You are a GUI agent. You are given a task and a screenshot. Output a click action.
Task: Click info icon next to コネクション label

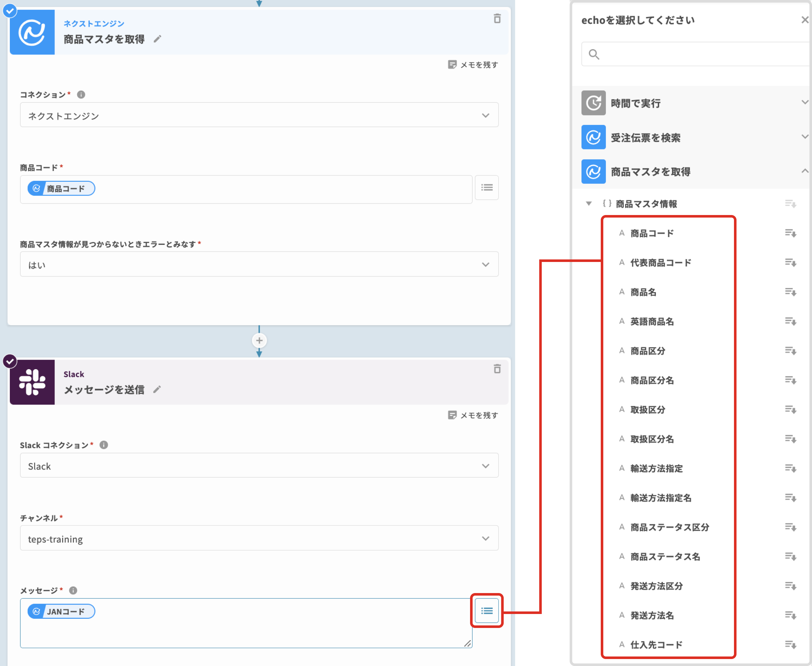click(81, 95)
